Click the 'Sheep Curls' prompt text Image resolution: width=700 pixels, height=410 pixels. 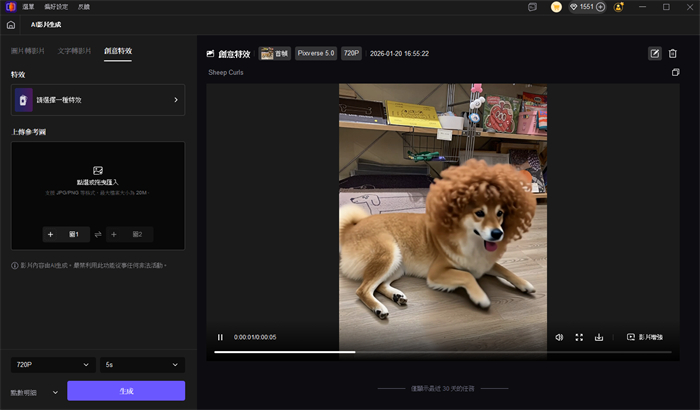pos(226,72)
